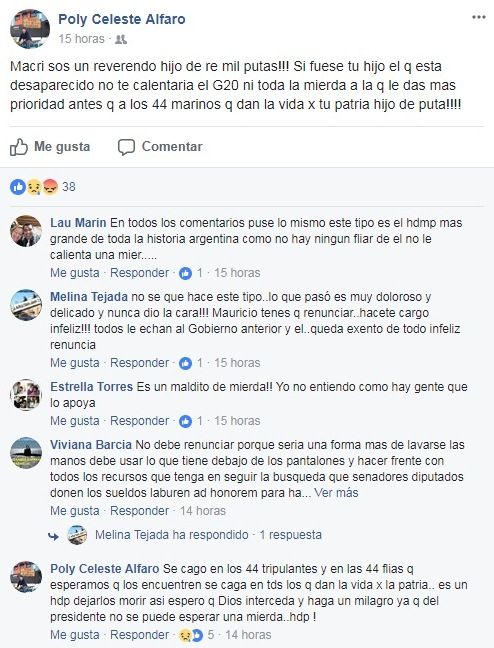
Task: Click the thumbs-up Me gusta icon on post
Action: click(x=19, y=147)
